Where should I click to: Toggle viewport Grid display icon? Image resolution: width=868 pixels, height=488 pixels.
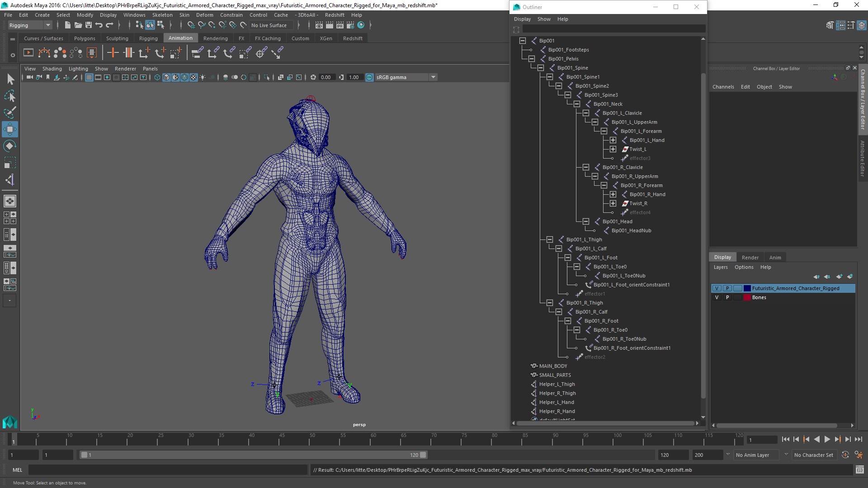pyautogui.click(x=89, y=77)
